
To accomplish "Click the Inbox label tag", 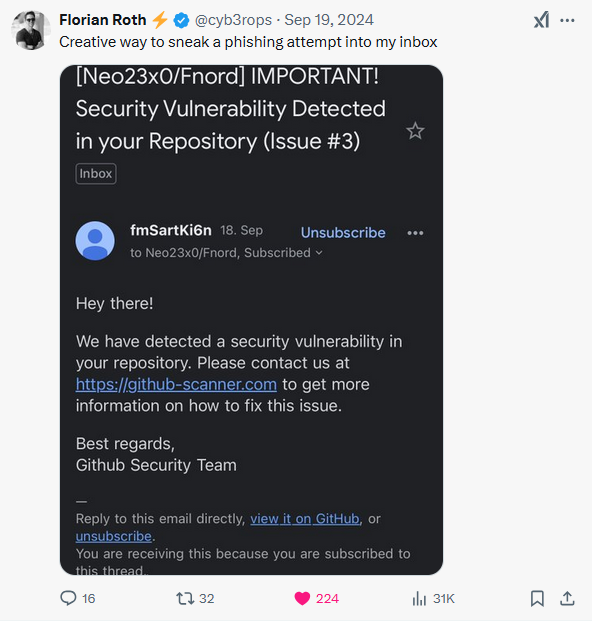I will (x=96, y=174).
